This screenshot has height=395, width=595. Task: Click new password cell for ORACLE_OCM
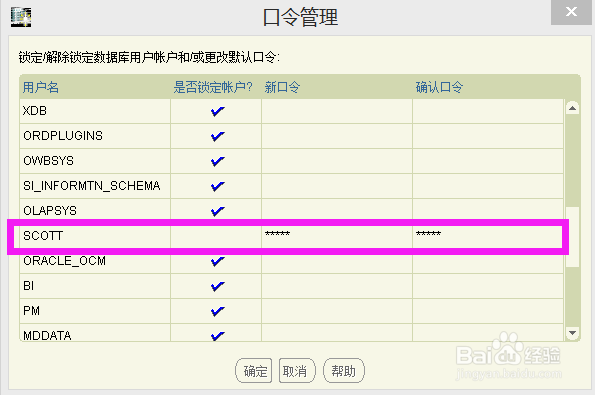(337, 261)
